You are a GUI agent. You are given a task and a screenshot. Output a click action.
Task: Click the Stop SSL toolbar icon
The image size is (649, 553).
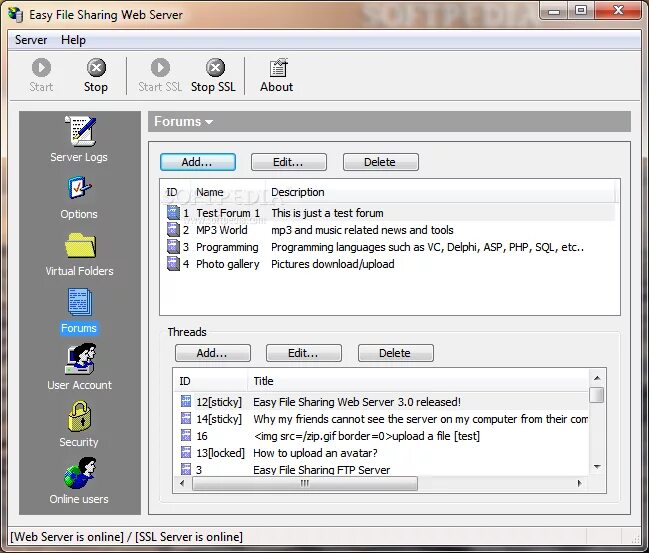(x=215, y=67)
